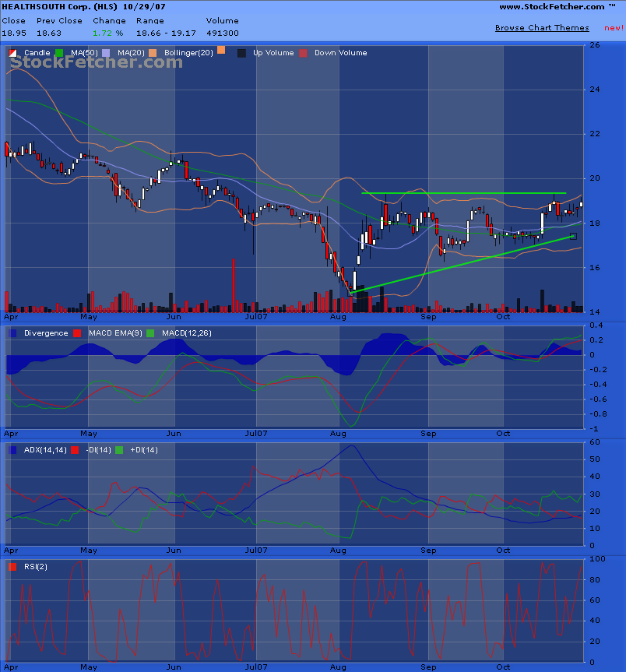Click the 18 price axis label
This screenshot has width=626, height=672.
click(x=594, y=223)
